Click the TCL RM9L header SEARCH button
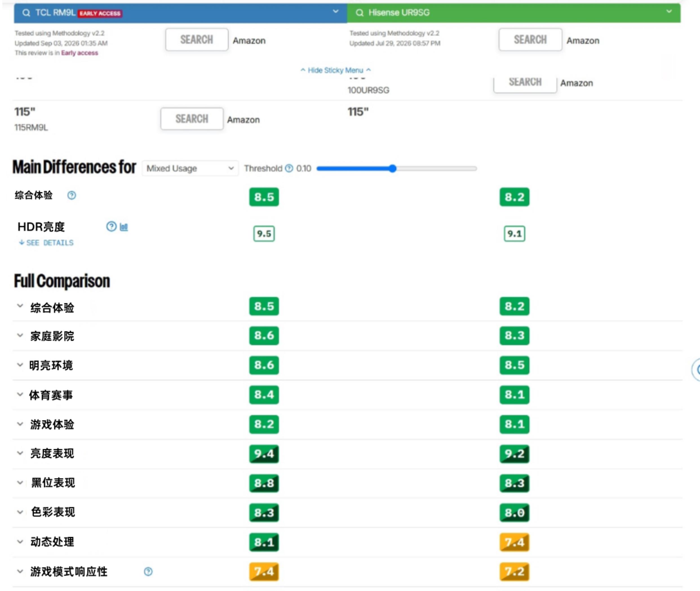The height and width of the screenshot is (591, 700). click(x=197, y=39)
